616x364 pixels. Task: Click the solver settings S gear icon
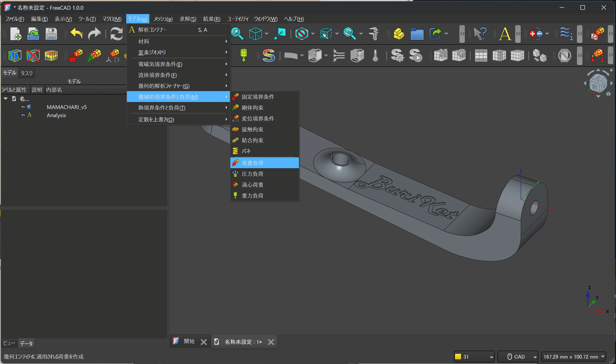pyautogui.click(x=397, y=55)
